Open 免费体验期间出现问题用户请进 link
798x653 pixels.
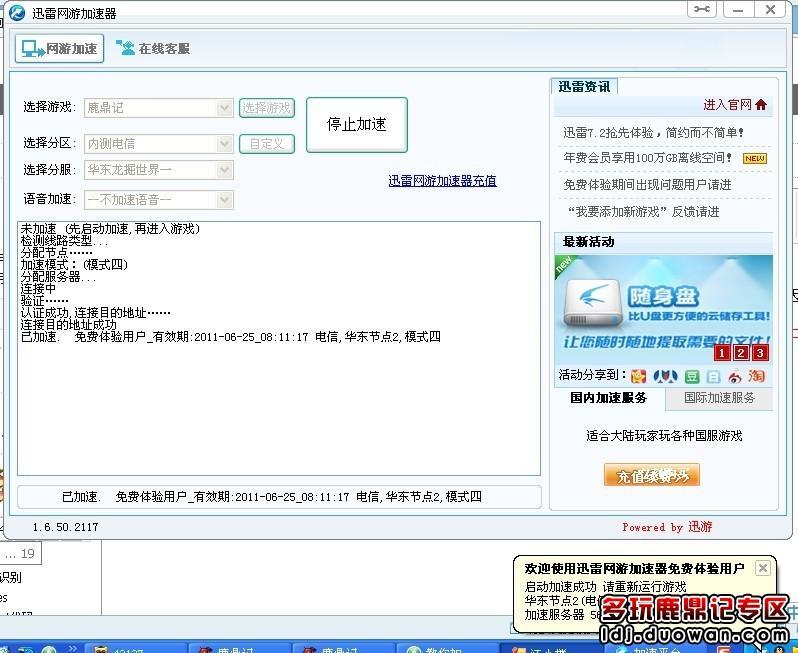point(647,185)
